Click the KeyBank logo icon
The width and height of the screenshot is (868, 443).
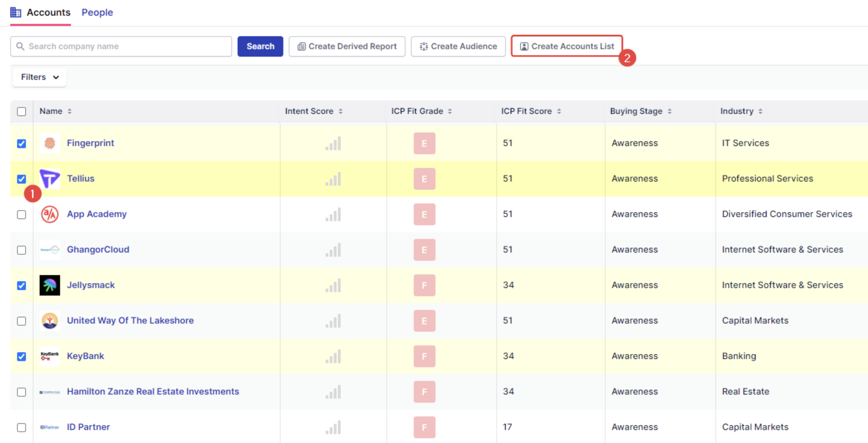click(x=49, y=356)
